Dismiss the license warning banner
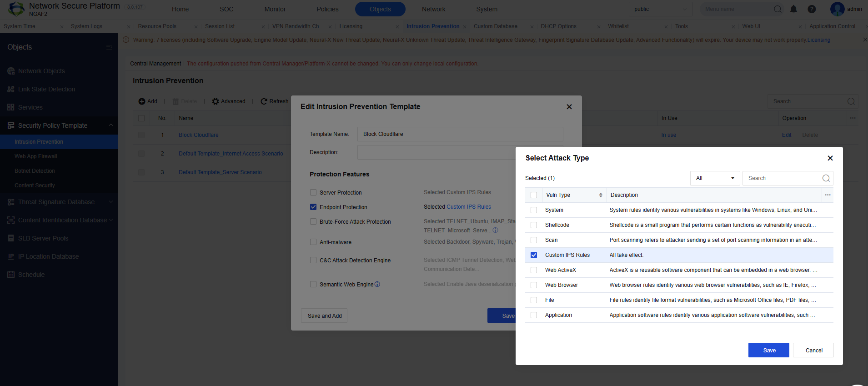This screenshot has width=868, height=386. 865,40
